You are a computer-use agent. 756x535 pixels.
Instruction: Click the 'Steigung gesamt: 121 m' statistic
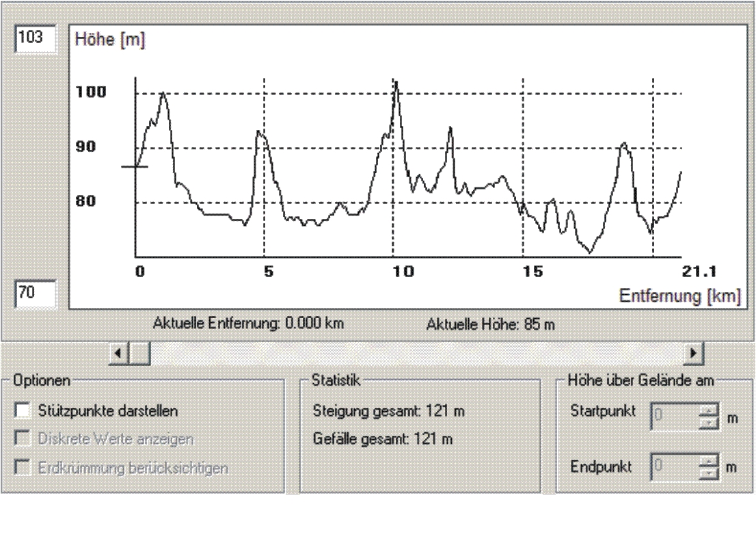point(389,411)
